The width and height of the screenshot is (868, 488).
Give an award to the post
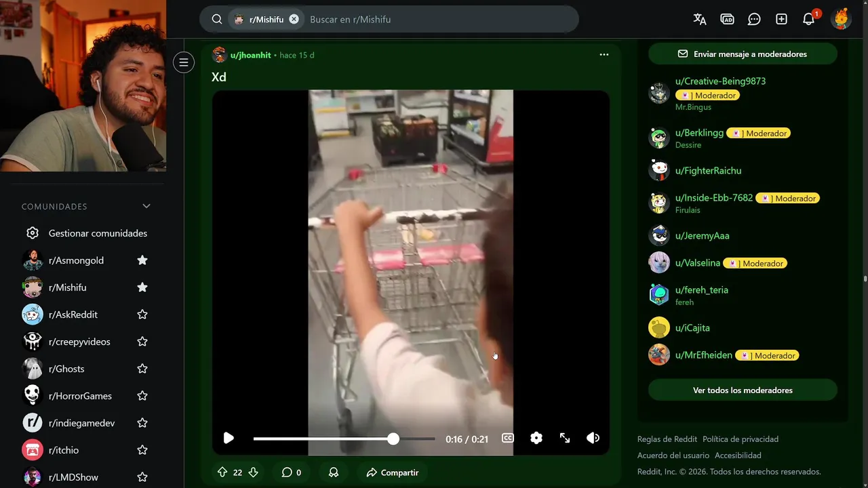[334, 472]
